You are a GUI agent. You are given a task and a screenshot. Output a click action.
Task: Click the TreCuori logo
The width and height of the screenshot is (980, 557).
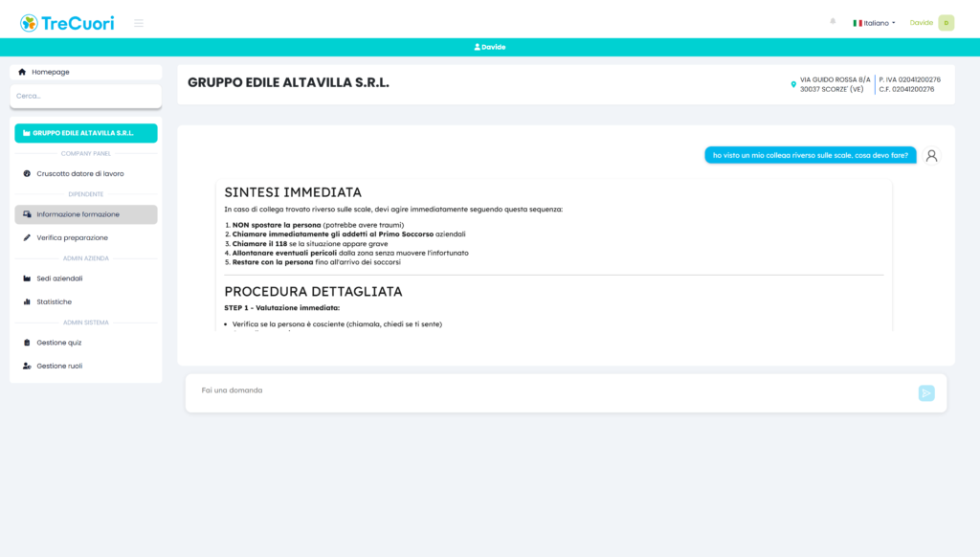click(67, 23)
